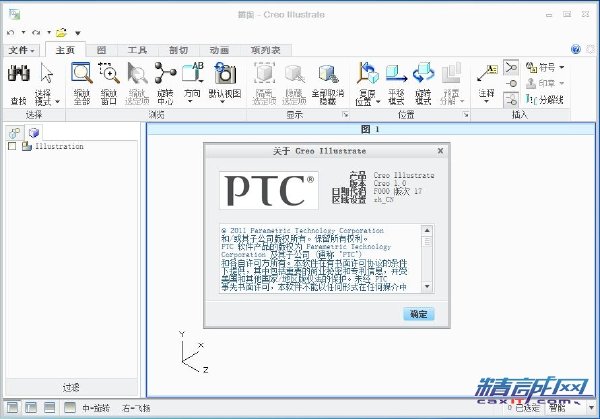Click the Find binoculars icon
Image resolution: width=600 pixels, height=419 pixels.
pyautogui.click(x=18, y=73)
